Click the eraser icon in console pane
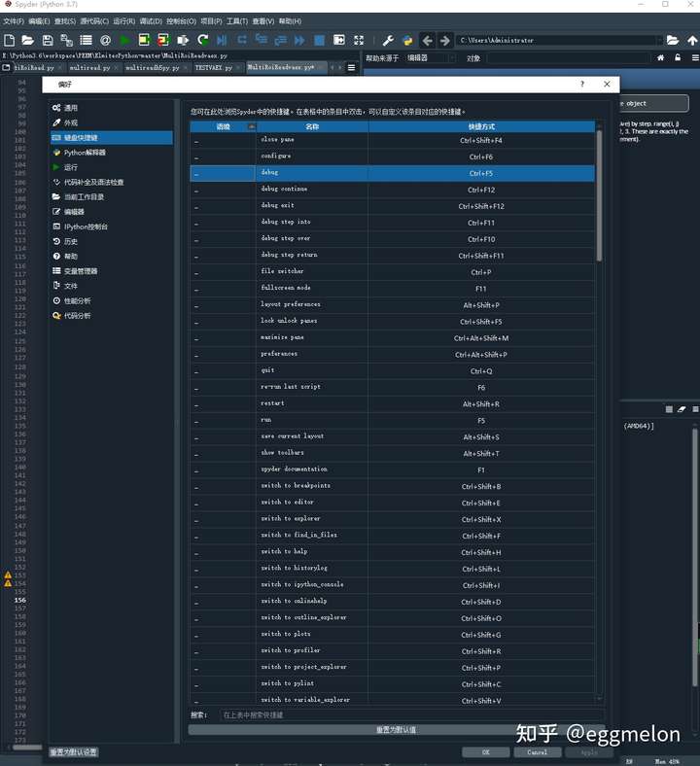The height and width of the screenshot is (766, 700). tap(682, 409)
